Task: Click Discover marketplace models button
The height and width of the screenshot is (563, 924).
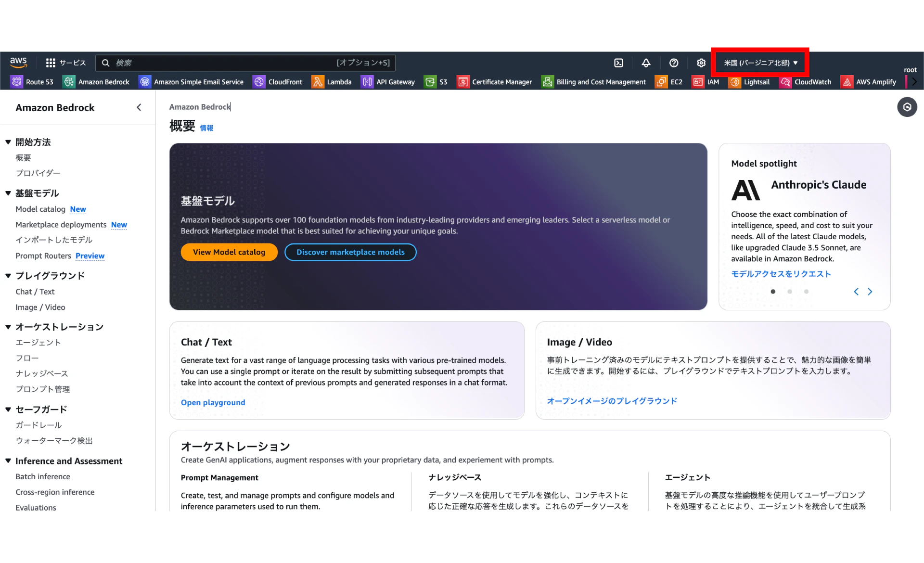Action: click(350, 252)
